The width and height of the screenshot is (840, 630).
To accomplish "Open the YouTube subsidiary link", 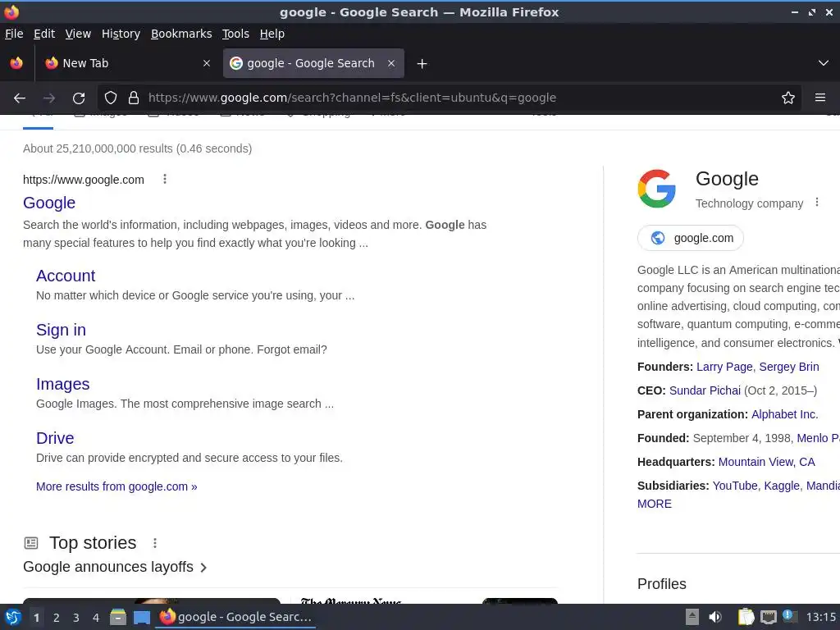I will coord(735,486).
